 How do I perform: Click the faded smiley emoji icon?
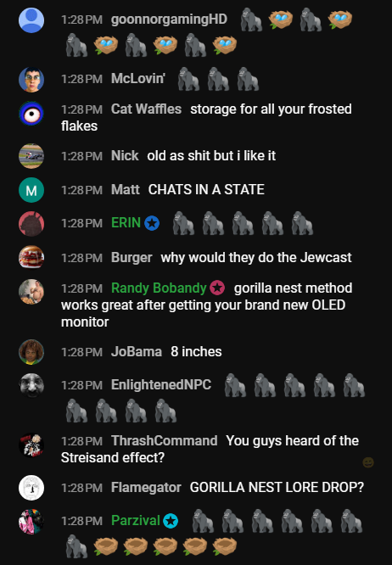click(x=368, y=462)
